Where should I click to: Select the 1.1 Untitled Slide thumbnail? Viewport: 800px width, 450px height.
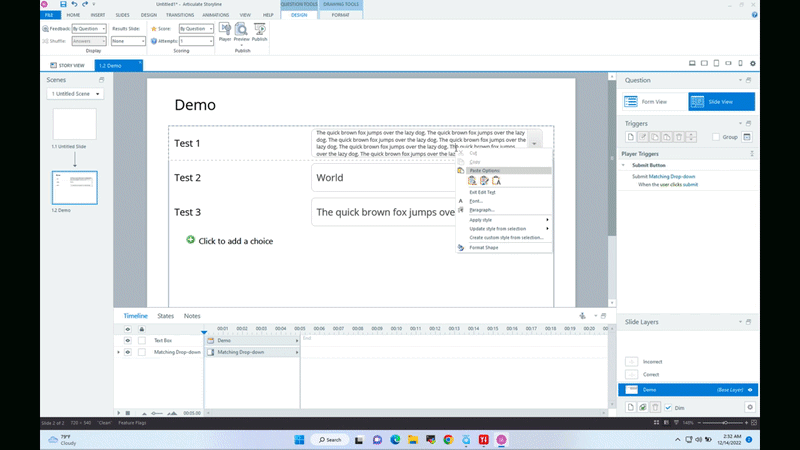point(74,124)
